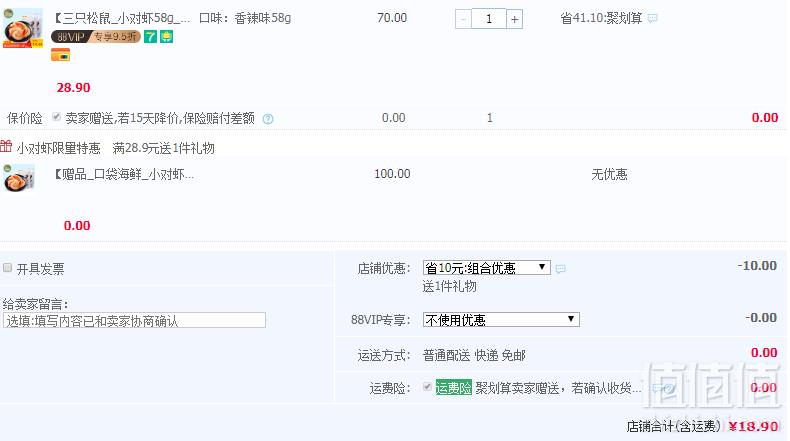Click the help question icon for 保价险
The width and height of the screenshot is (790, 441).
[x=268, y=119]
